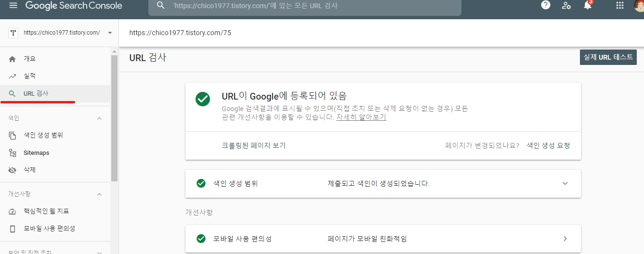Open user and permission settings icon
Screen dimensions: 644x254
(x=566, y=5)
